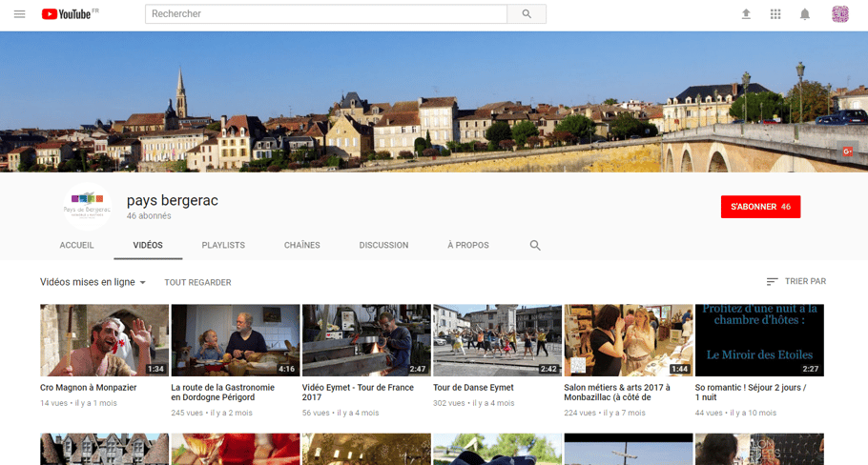This screenshot has width=868, height=465.
Task: Open the YouTube apps grid
Action: pyautogui.click(x=775, y=14)
